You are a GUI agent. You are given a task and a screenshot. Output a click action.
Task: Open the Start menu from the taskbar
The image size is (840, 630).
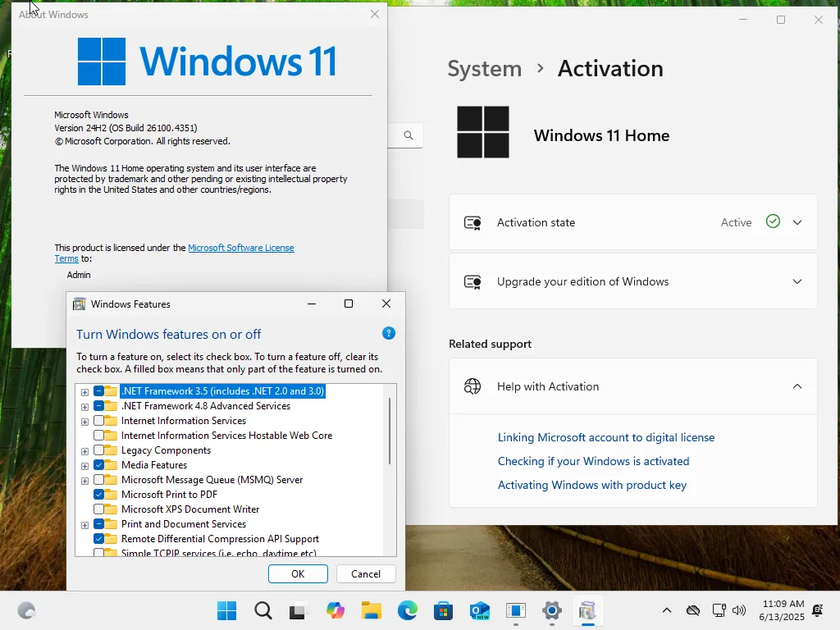226,610
